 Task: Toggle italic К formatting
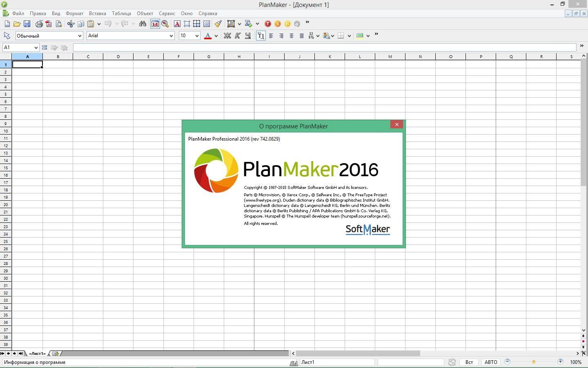pos(238,36)
